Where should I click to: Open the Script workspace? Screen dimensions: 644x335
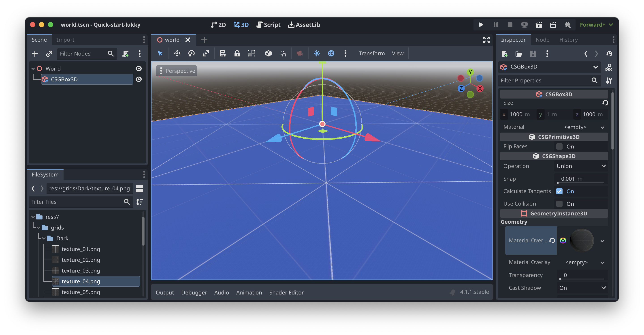point(269,25)
